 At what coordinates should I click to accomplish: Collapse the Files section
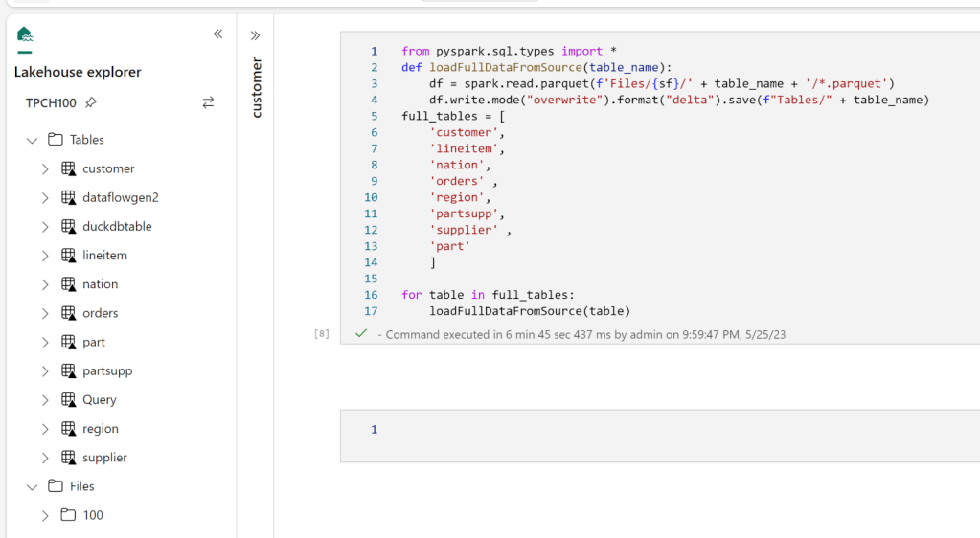pos(32,487)
